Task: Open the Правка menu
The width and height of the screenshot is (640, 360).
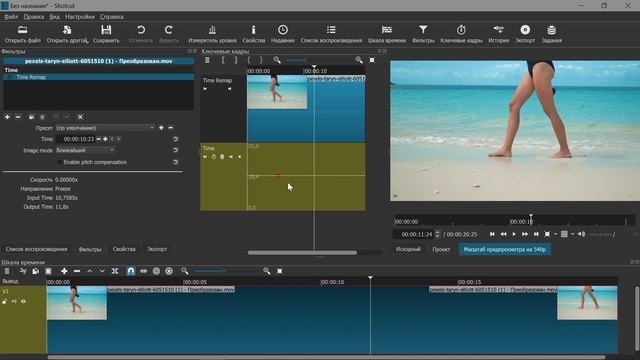Action: click(33, 17)
